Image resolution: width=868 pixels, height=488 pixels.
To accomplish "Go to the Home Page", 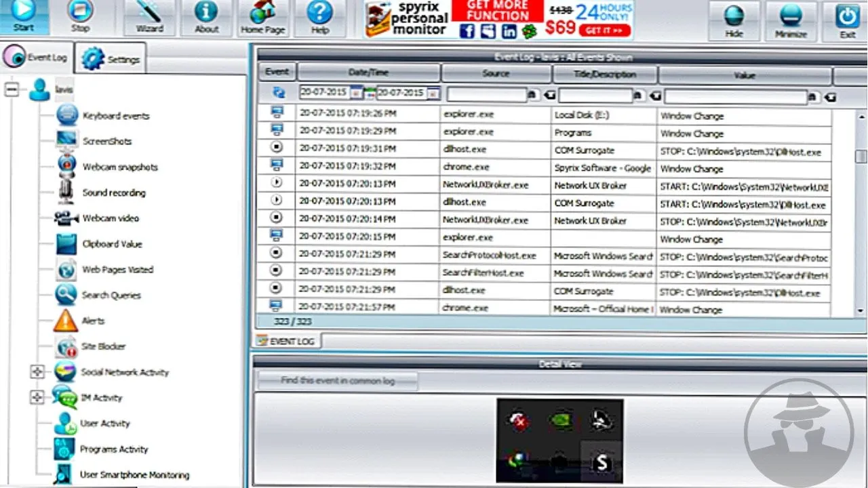I will point(263,18).
